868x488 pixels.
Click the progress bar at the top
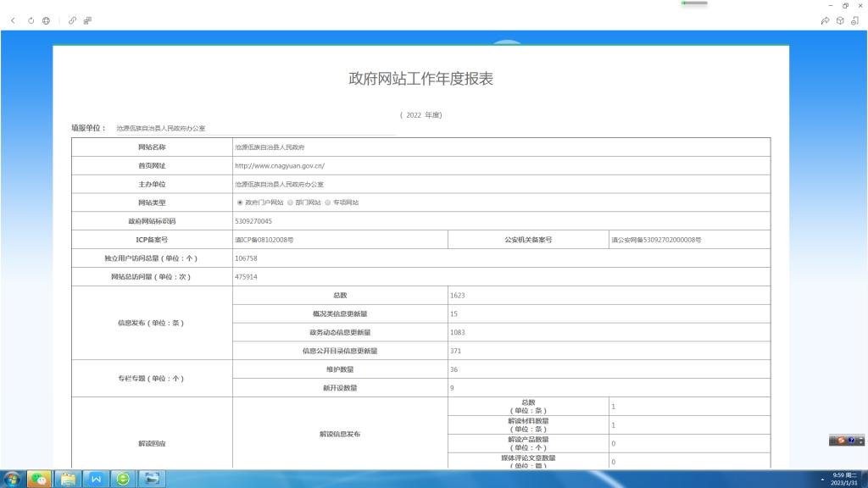tap(694, 3)
